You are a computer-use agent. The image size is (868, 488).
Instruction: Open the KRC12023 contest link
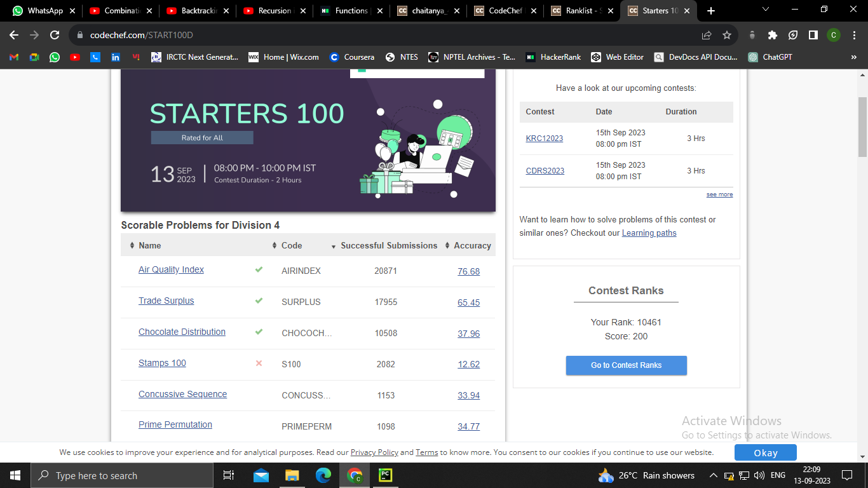tap(545, 139)
